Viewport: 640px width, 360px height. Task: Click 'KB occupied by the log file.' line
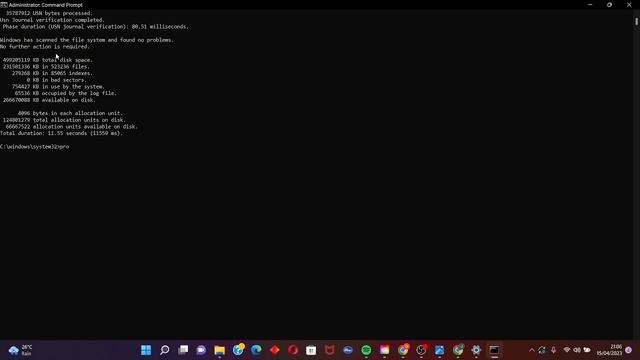pos(66,93)
